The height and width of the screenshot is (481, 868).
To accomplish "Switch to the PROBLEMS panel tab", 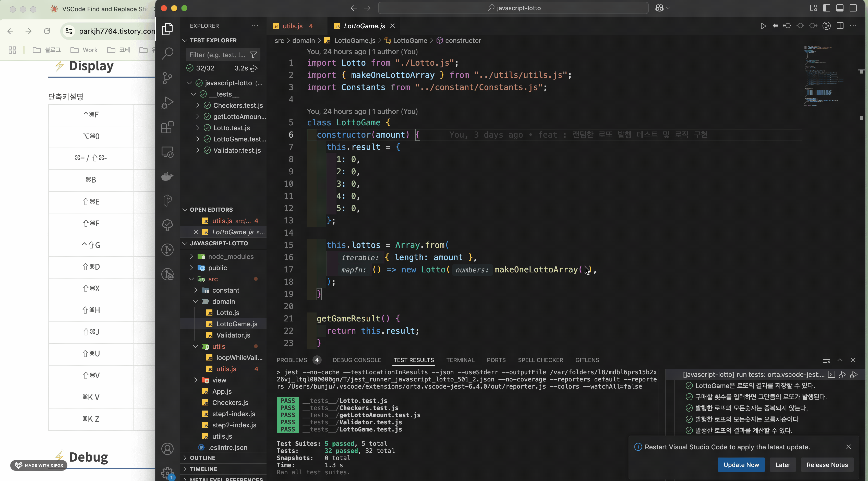I will coord(292,360).
